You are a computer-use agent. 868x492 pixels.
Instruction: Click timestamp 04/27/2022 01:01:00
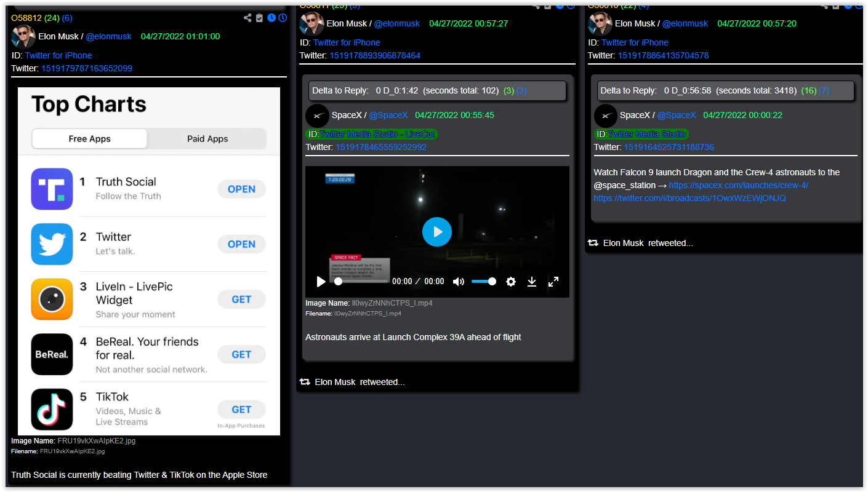(x=180, y=36)
